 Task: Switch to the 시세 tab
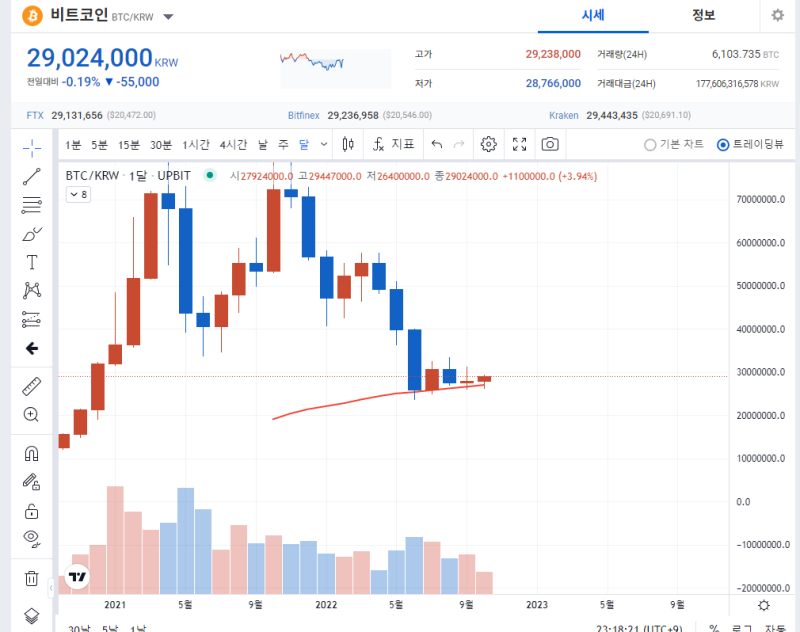(x=593, y=15)
